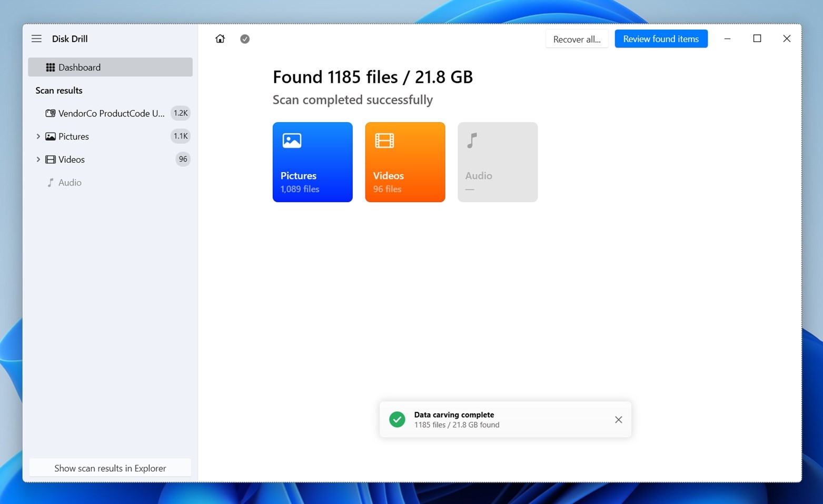The image size is (823, 504).
Task: Click the gray Audio tile
Action: coord(498,162)
